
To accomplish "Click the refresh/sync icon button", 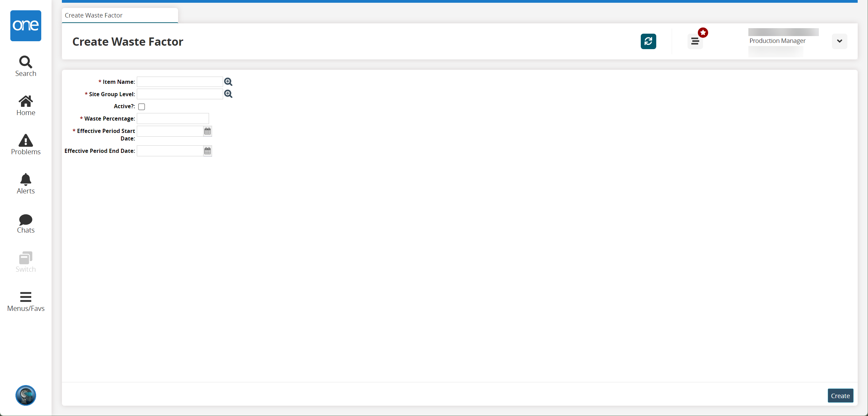I will 648,41.
